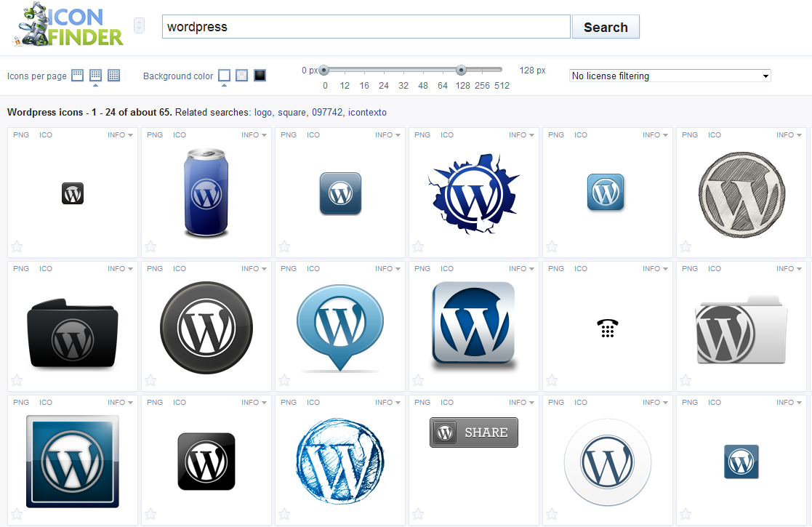Viewport: 812px width, 527px height.
Task: Open the blue scribble-style WordPress icon
Action: tap(340, 462)
